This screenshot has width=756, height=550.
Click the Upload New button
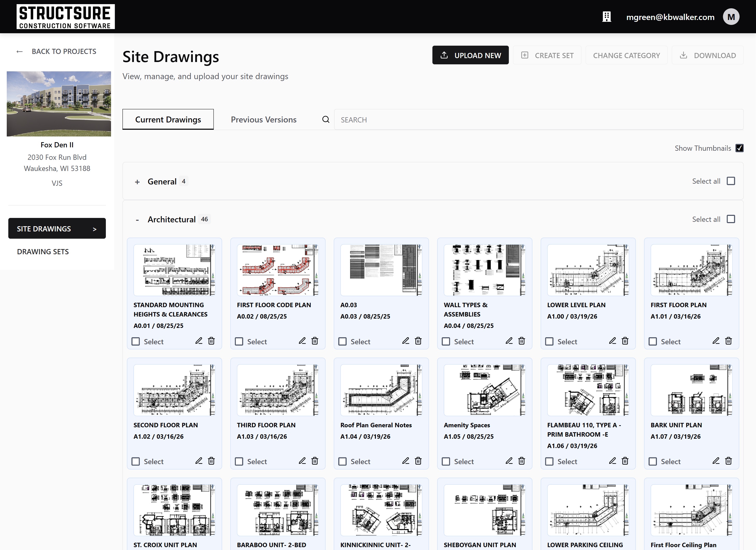coord(470,55)
